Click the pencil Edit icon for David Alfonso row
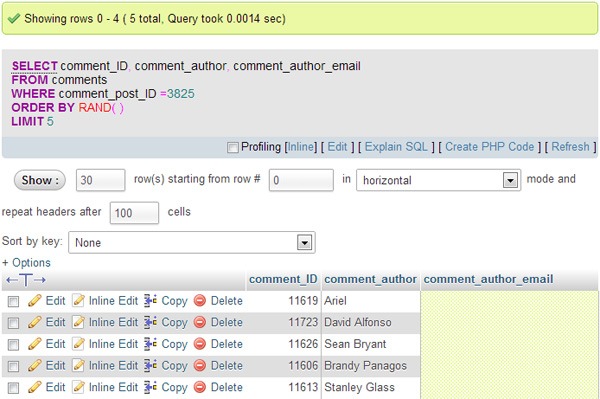The height and width of the screenshot is (399, 600). (34, 322)
